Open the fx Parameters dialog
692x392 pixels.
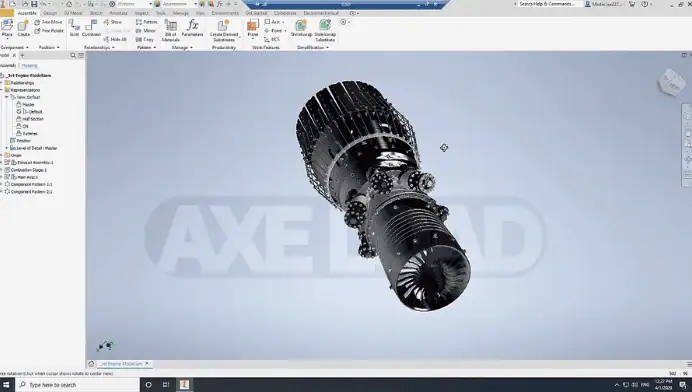coord(192,28)
